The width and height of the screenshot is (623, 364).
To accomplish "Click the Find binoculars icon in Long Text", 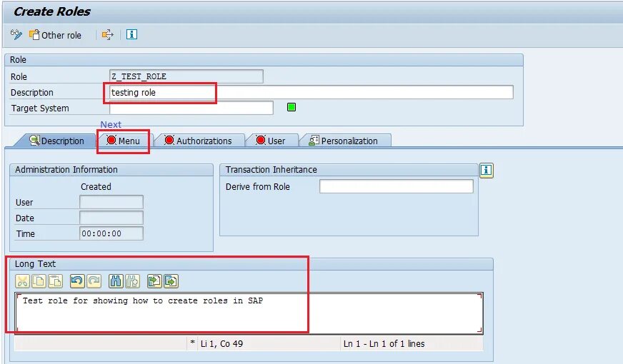I will pyautogui.click(x=116, y=281).
